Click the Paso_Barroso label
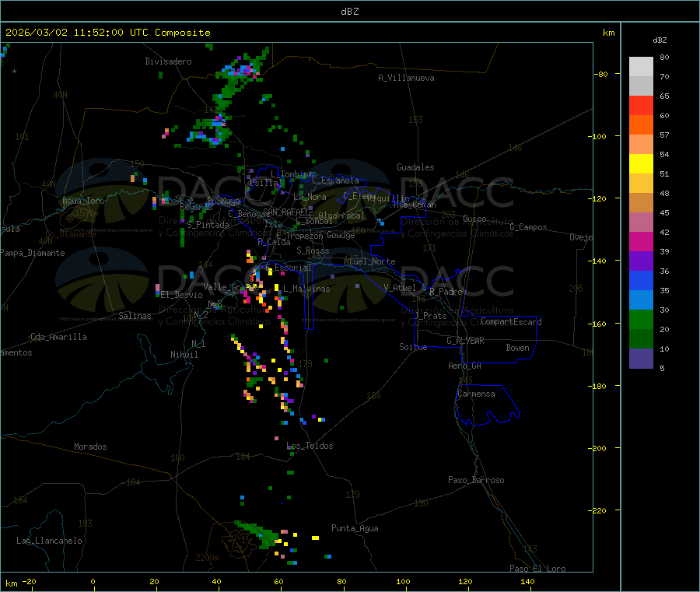 point(476,480)
